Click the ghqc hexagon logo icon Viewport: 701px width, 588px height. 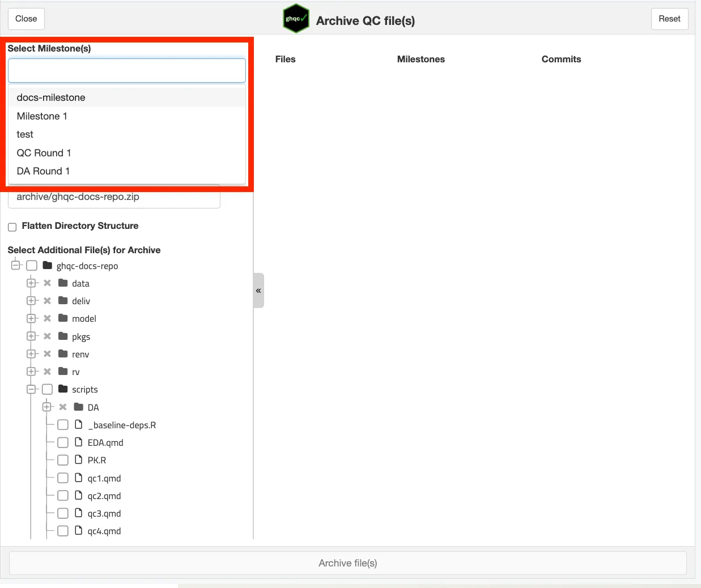[x=296, y=19]
